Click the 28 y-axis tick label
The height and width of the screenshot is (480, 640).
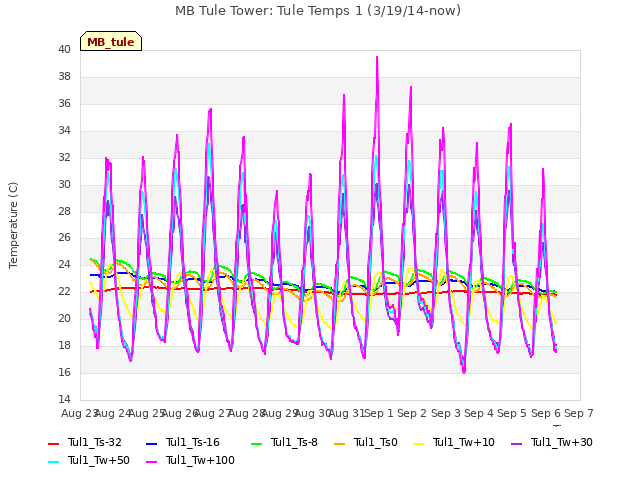tap(64, 211)
